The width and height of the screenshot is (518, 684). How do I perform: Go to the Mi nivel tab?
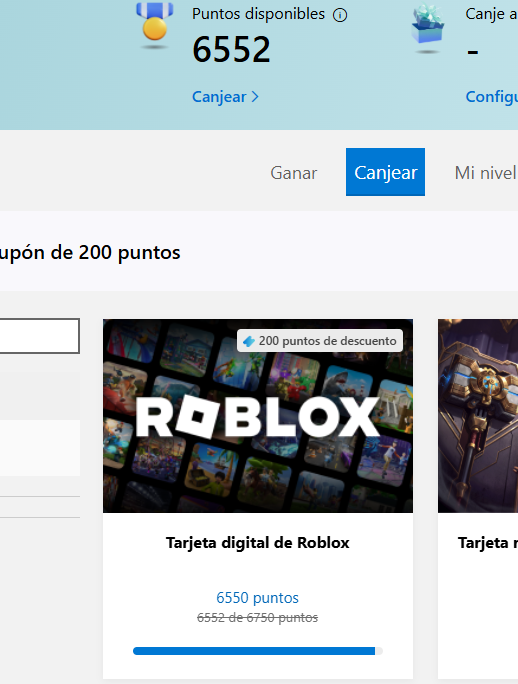click(486, 173)
